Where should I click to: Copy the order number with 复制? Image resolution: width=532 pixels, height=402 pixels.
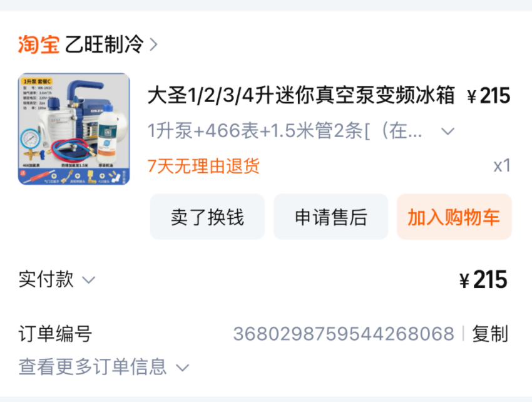point(490,334)
